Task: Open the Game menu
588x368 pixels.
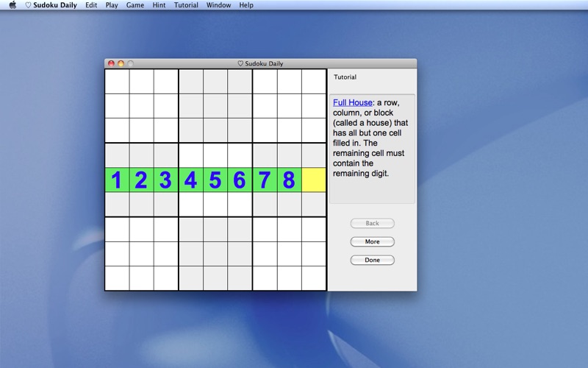Action: click(135, 5)
